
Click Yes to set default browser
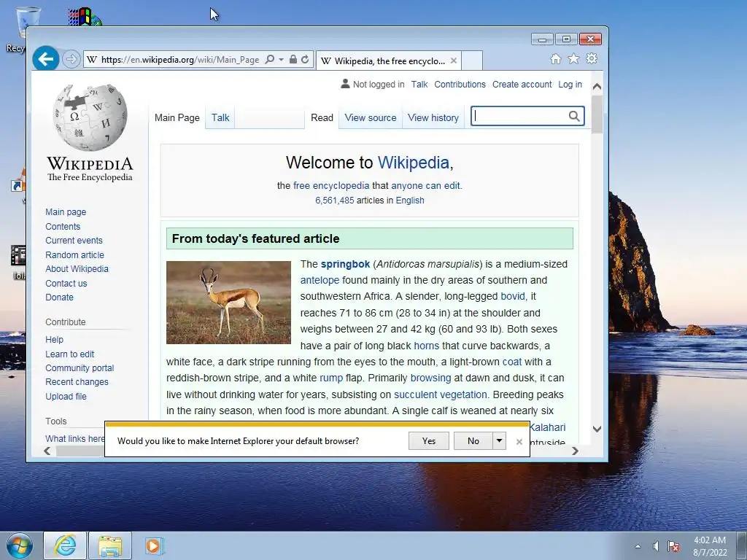429,441
